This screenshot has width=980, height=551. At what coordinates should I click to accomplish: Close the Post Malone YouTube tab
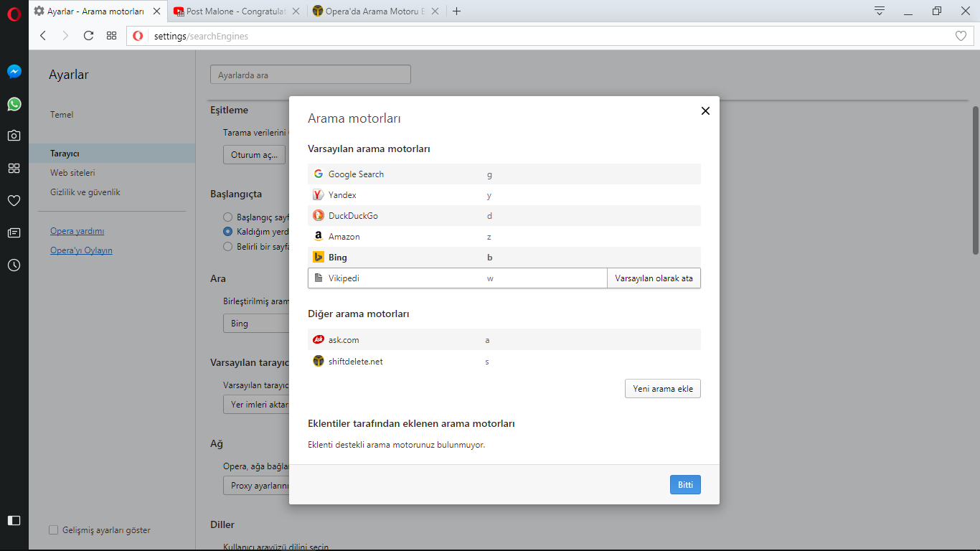[x=296, y=11]
